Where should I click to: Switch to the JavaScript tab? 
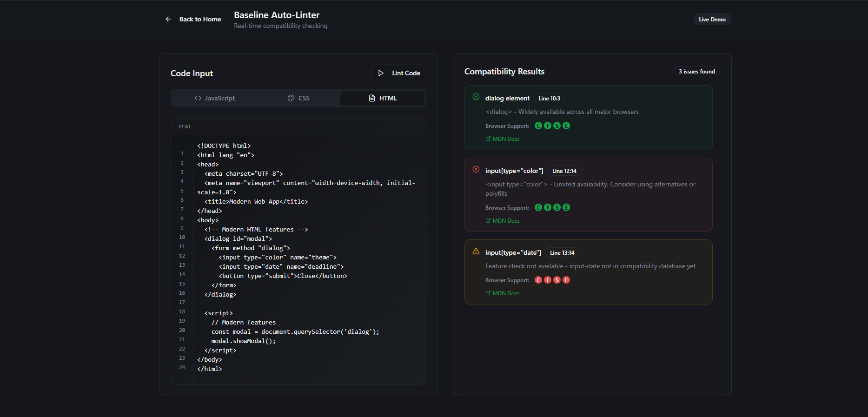pyautogui.click(x=214, y=98)
